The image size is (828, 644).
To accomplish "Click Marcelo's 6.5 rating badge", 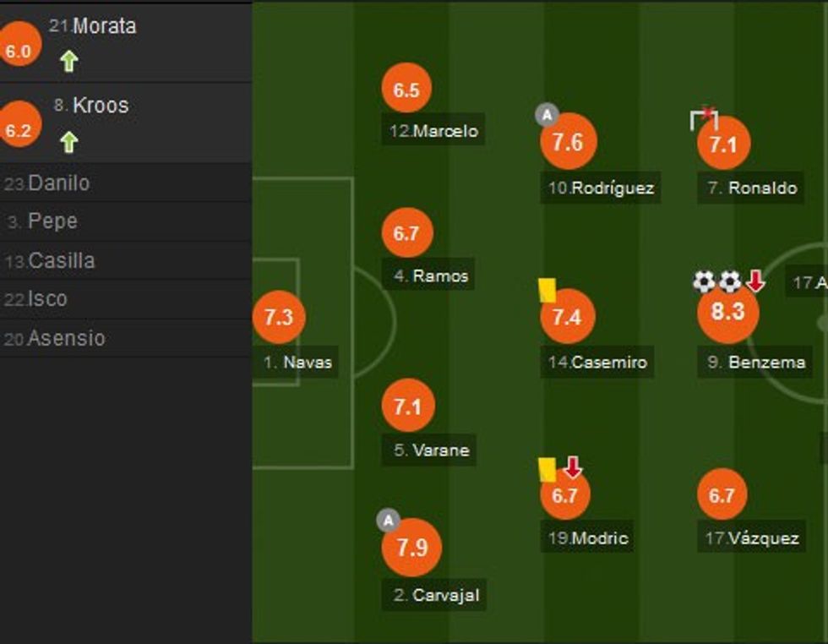I will pos(407,87).
